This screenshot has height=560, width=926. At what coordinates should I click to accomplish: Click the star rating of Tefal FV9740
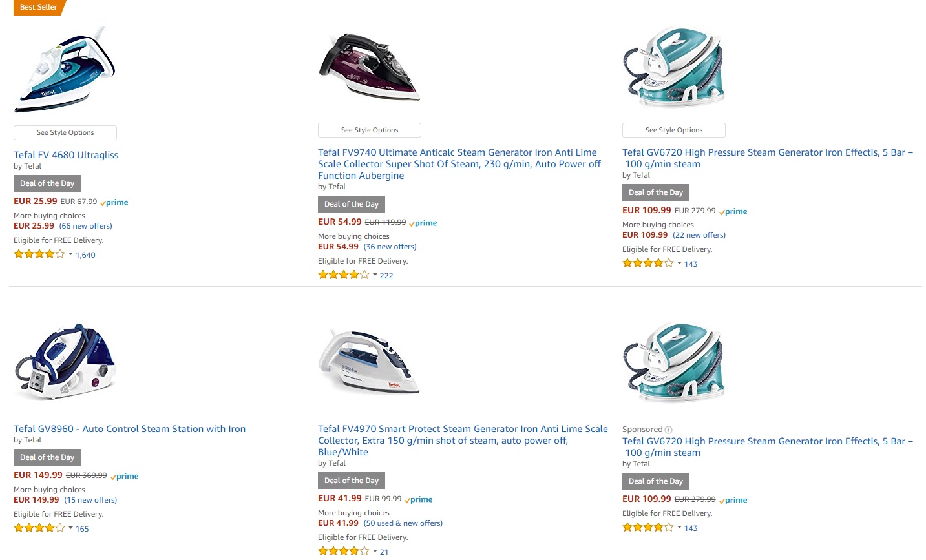343,275
